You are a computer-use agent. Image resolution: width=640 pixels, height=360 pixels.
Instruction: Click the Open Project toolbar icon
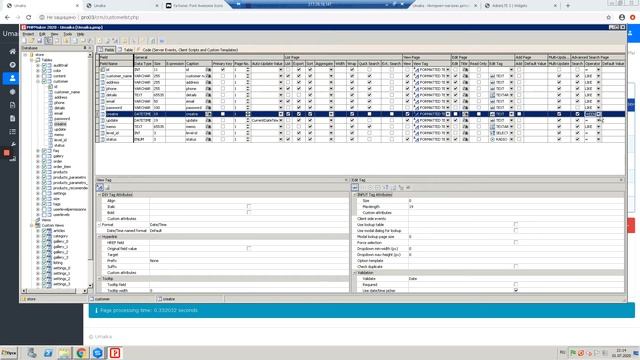pos(32,41)
